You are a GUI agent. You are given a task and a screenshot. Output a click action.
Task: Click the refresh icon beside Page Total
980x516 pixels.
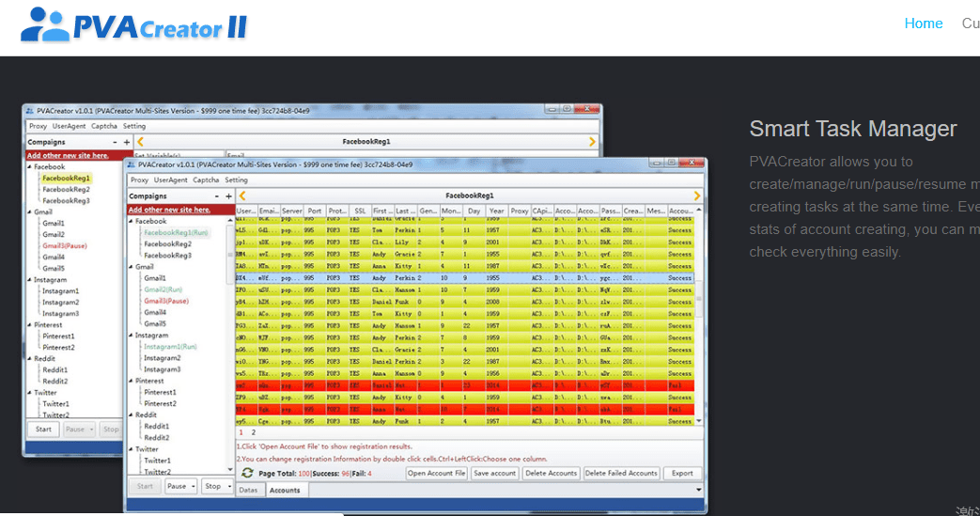click(247, 473)
